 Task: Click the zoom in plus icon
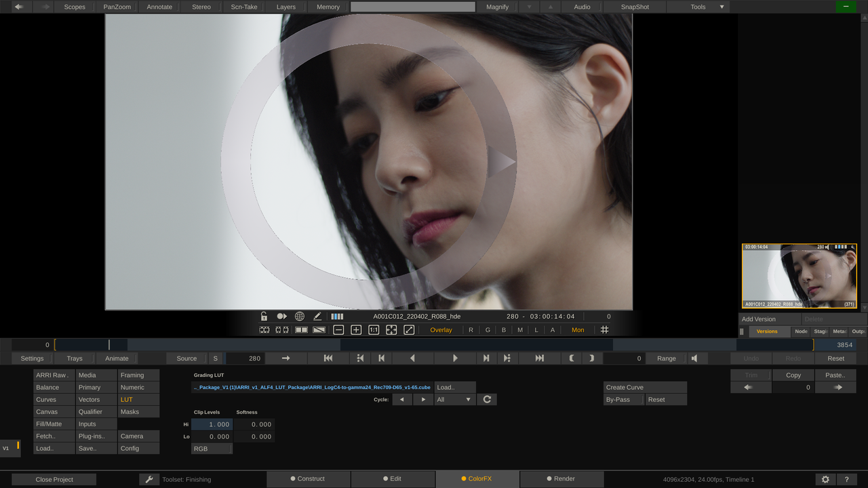356,330
